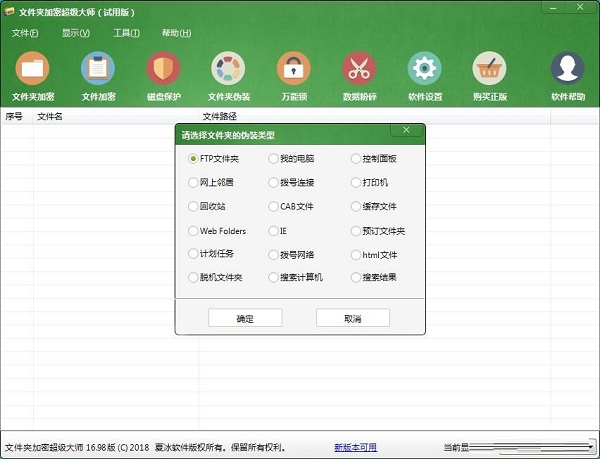Open the 万能锁 universal lock tool
The height and width of the screenshot is (459, 600).
point(294,76)
